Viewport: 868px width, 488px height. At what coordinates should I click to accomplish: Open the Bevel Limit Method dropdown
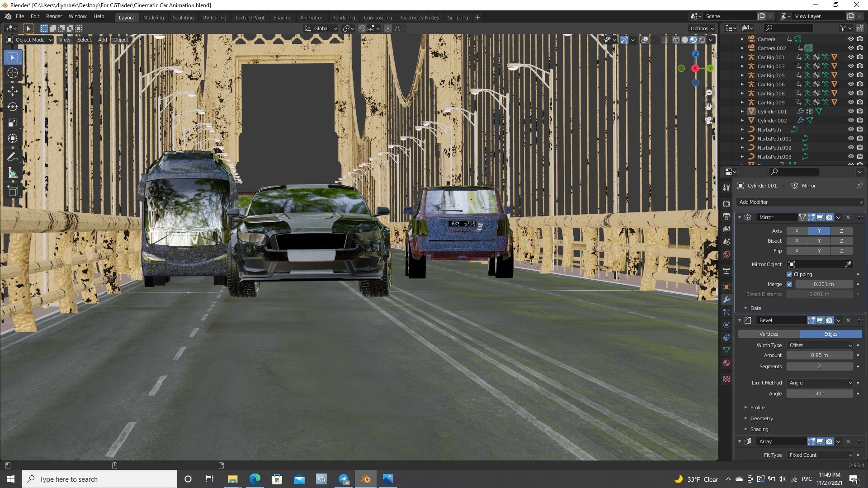click(x=820, y=383)
